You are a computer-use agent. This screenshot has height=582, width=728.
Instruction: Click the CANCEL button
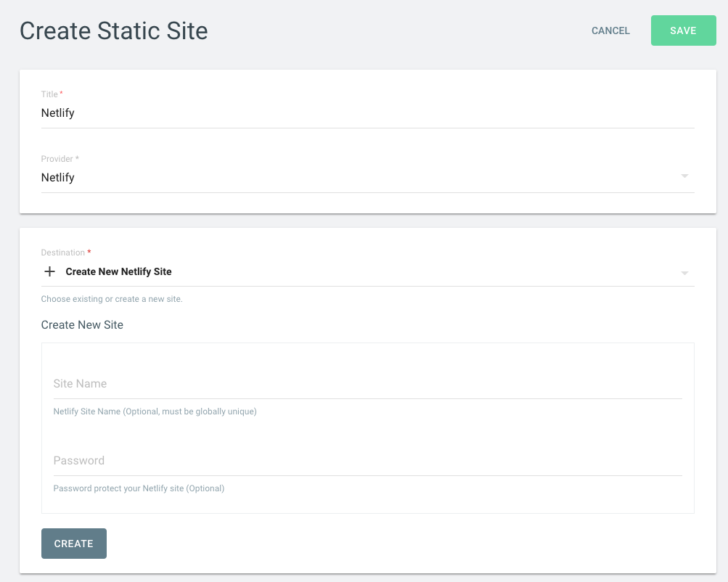(610, 30)
